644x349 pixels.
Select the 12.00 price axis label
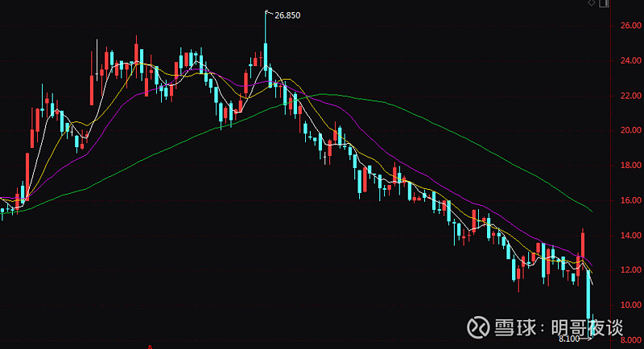[x=631, y=270]
